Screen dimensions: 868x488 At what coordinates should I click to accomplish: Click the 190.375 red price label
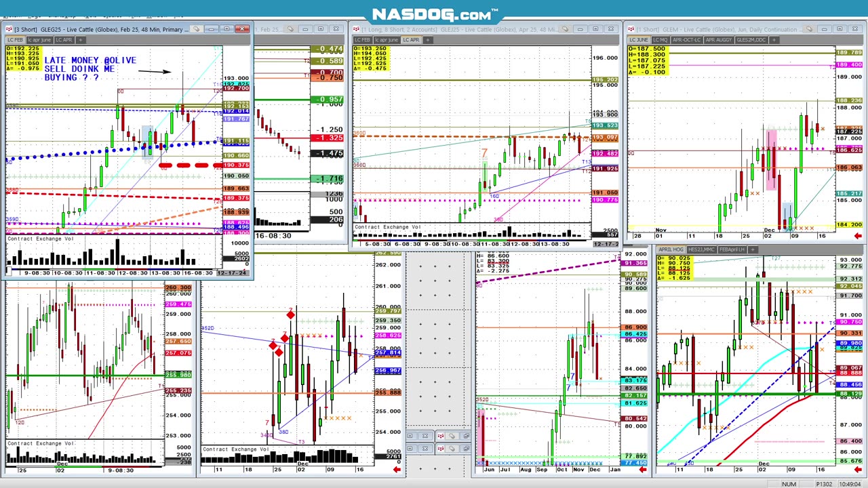[236, 165]
